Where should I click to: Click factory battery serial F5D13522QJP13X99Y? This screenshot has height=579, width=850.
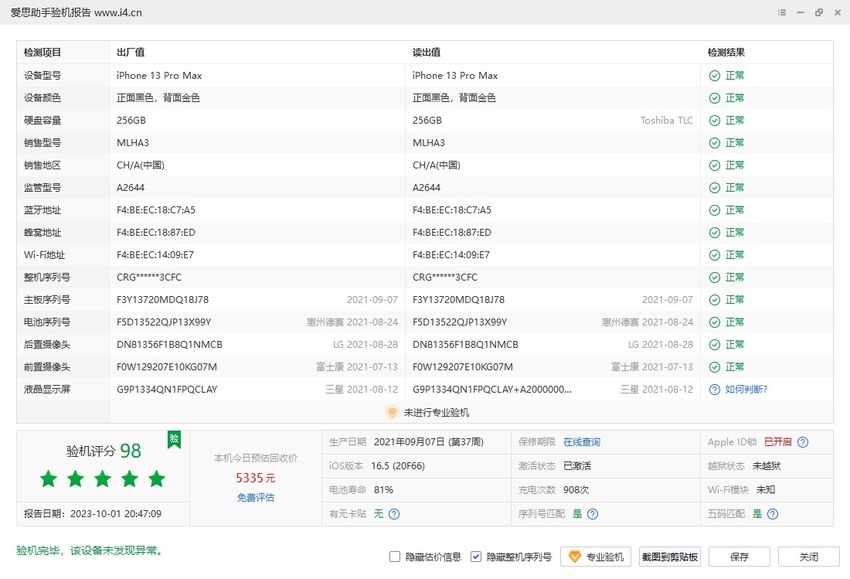point(164,322)
